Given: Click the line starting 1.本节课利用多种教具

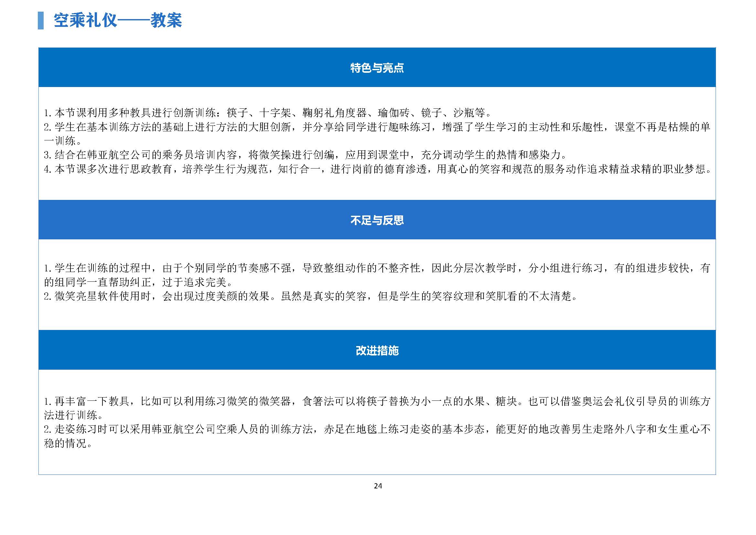Looking at the screenshot, I should click(268, 113).
